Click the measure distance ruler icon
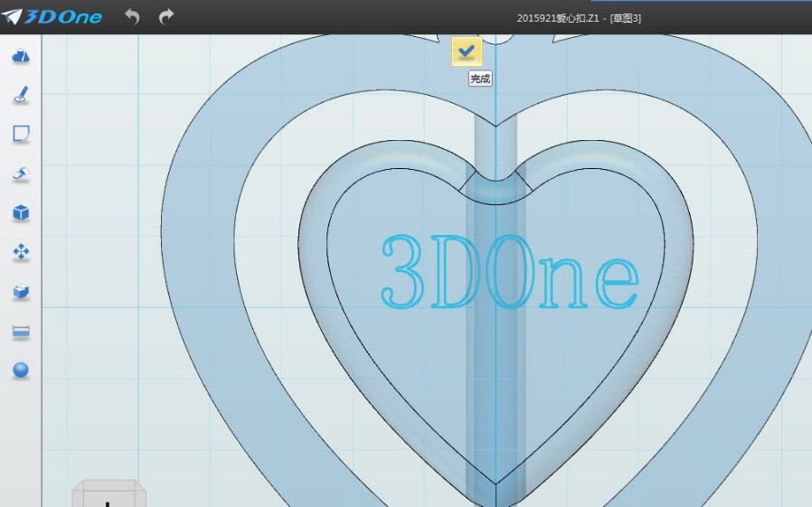This screenshot has height=507, width=812. pyautogui.click(x=21, y=332)
